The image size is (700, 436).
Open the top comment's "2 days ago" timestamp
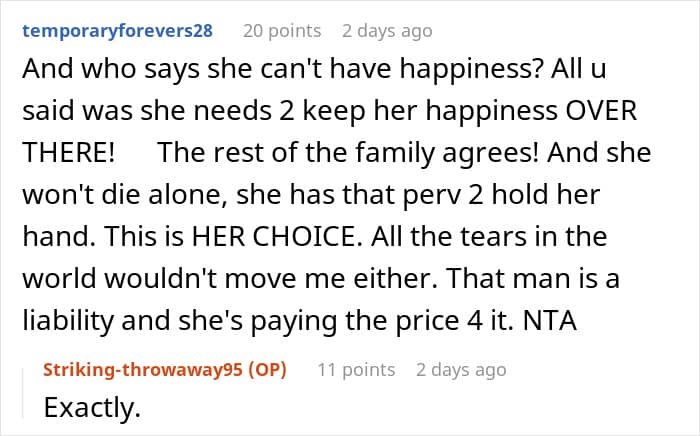point(387,30)
